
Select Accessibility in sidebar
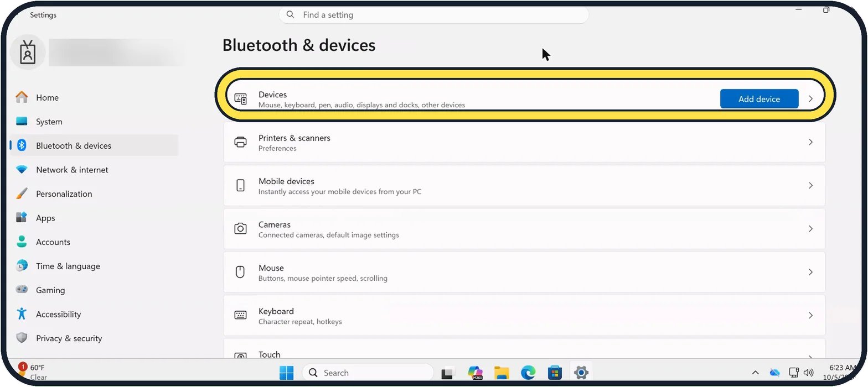94,314
